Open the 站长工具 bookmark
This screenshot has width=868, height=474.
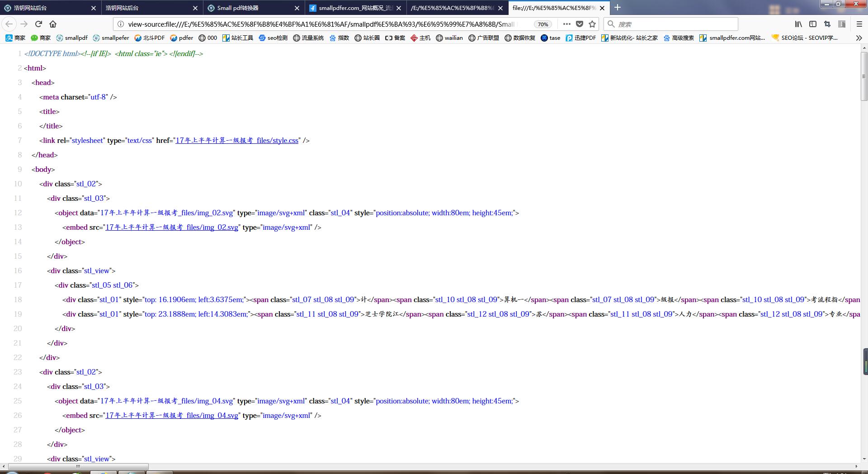(x=237, y=38)
